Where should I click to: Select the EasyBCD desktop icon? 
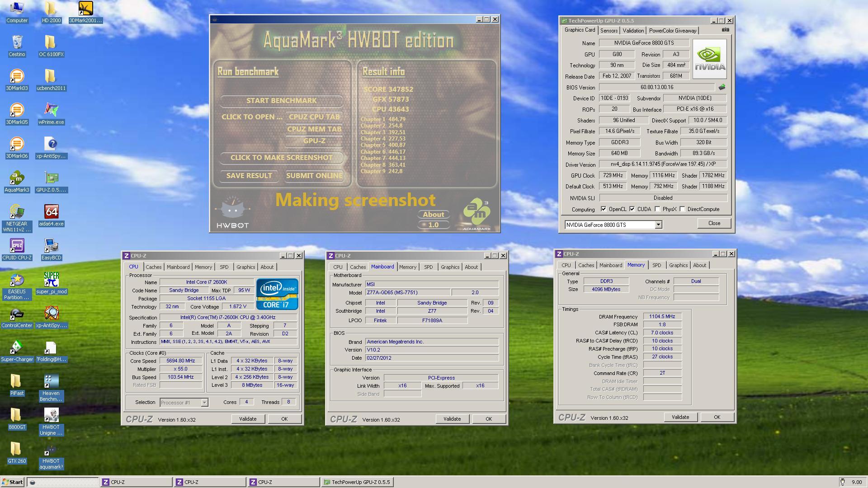(51, 249)
